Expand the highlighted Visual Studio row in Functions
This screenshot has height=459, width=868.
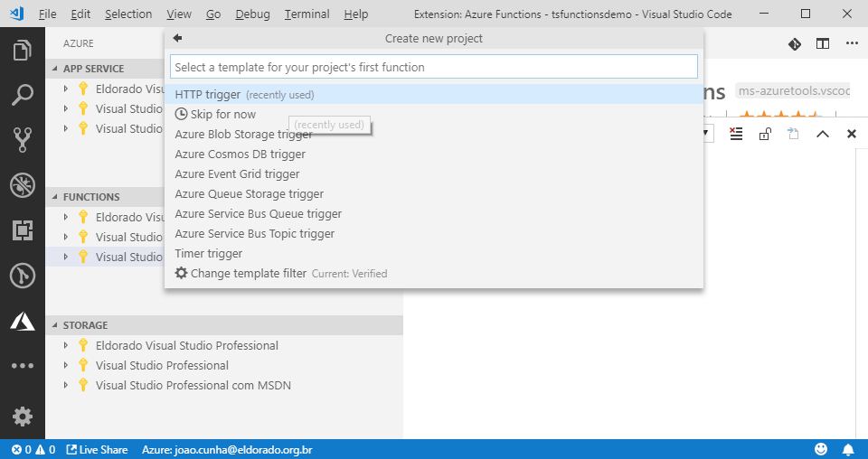pyautogui.click(x=65, y=258)
